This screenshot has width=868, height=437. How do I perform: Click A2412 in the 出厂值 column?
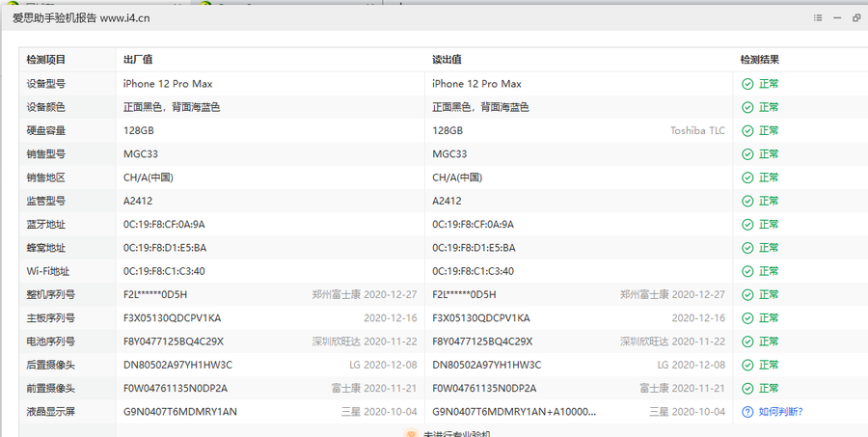(138, 201)
